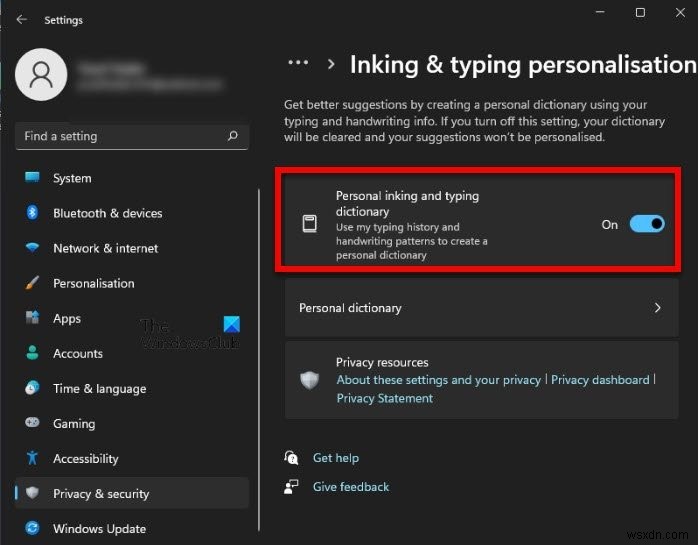The height and width of the screenshot is (545, 700).
Task: Click the dictionary book icon in the setting card
Action: point(310,224)
